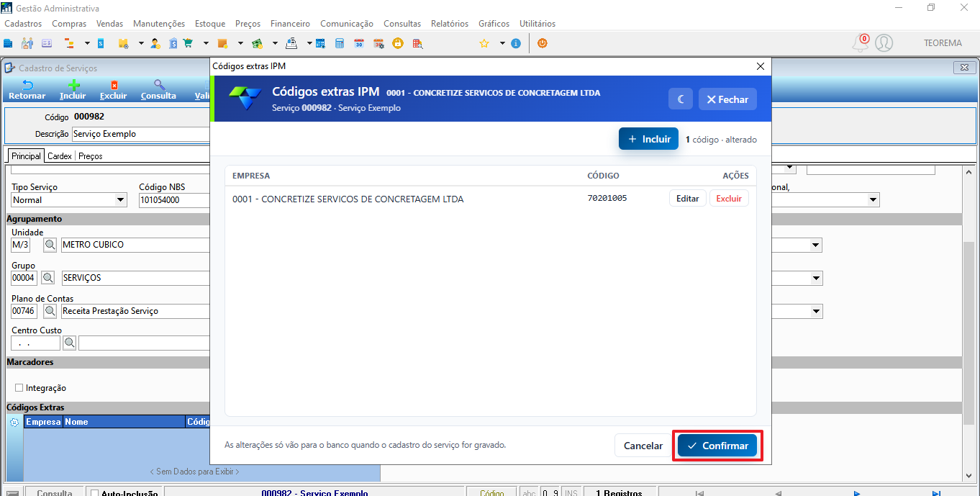Open the Financeiro menu

(290, 24)
